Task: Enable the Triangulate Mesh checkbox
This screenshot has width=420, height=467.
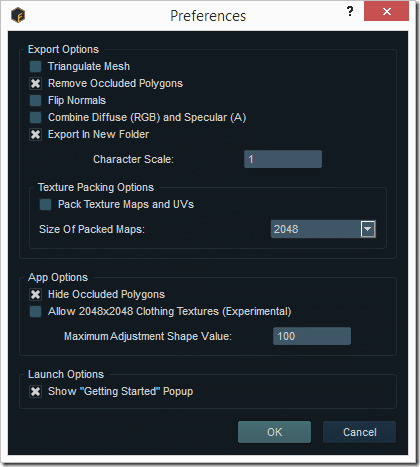Action: pos(35,66)
